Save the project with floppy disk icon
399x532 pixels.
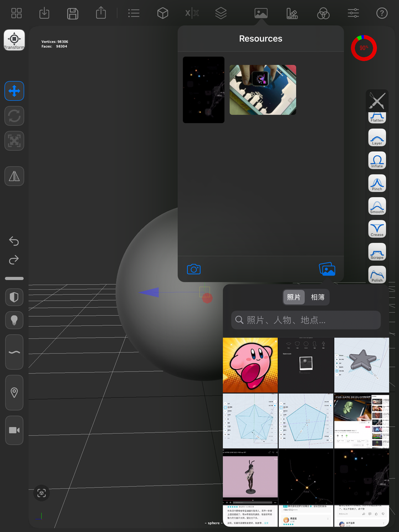(73, 13)
